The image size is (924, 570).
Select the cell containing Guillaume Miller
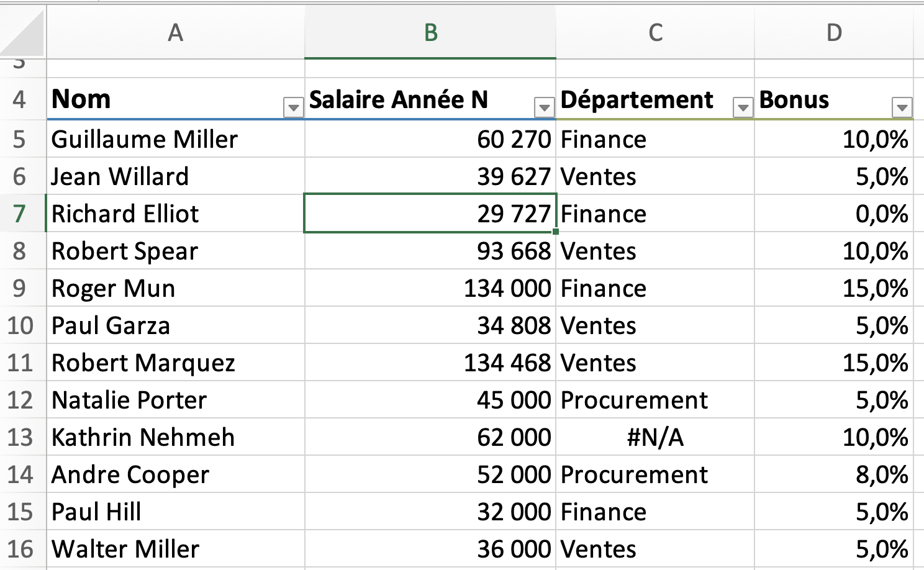point(176,139)
